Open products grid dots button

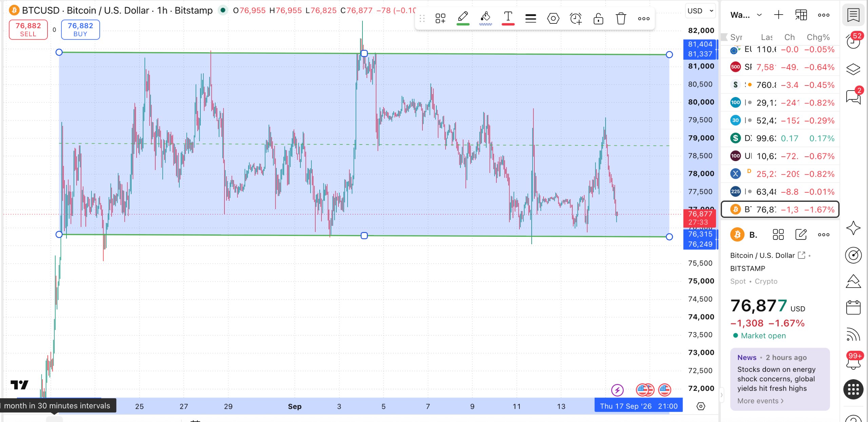tap(853, 389)
